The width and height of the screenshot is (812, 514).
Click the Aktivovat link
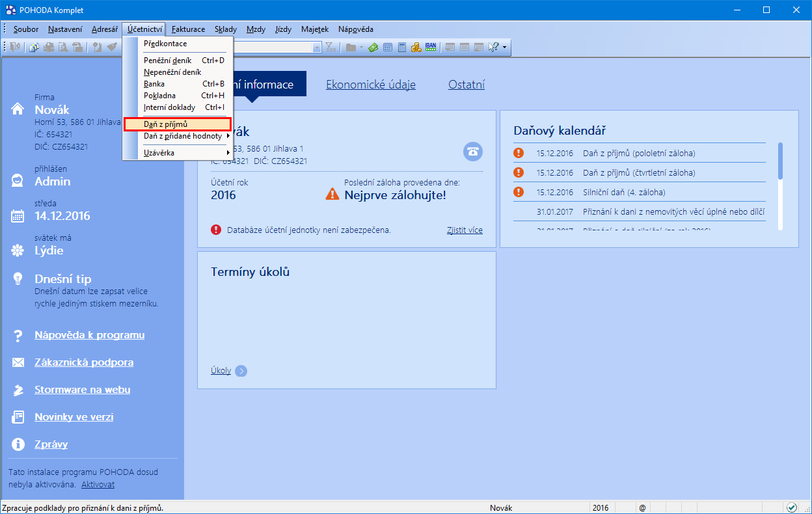click(98, 485)
